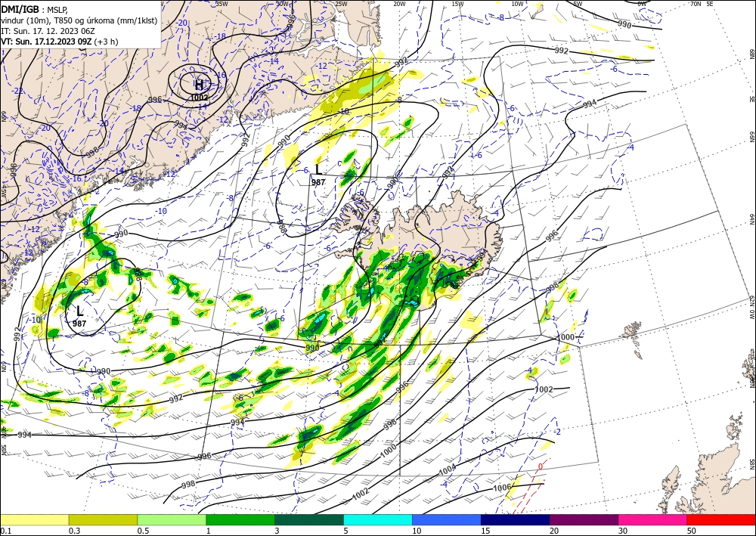
Task: Click the pink 30 mm legend segment
Action: [653, 519]
